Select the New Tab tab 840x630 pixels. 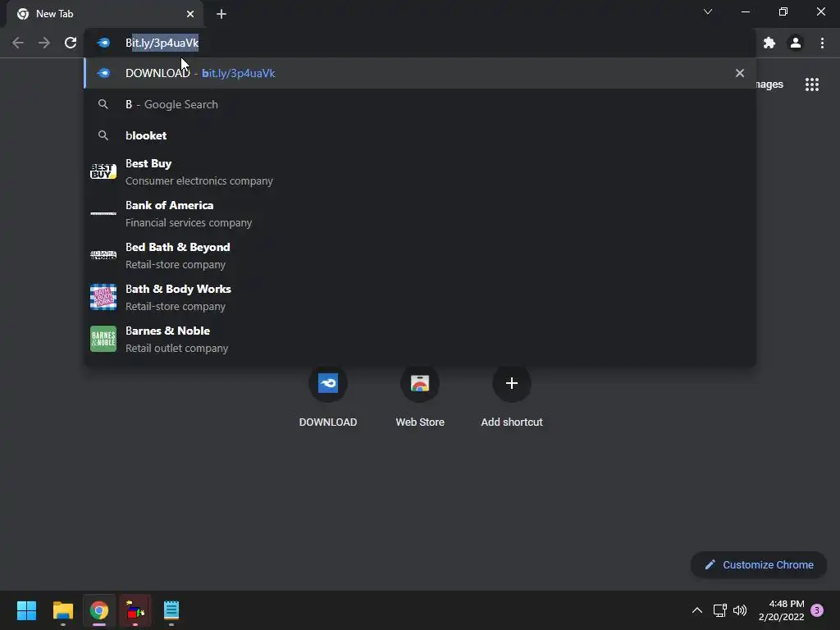click(105, 14)
